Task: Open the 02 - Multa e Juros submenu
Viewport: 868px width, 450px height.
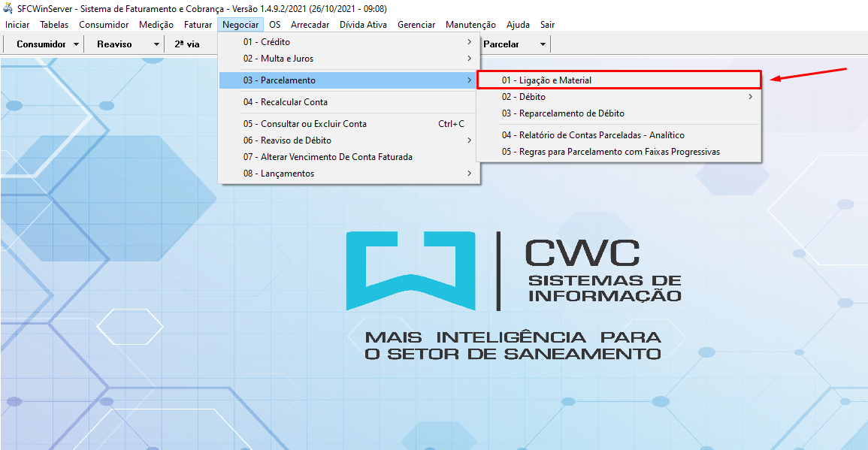Action: pyautogui.click(x=278, y=59)
